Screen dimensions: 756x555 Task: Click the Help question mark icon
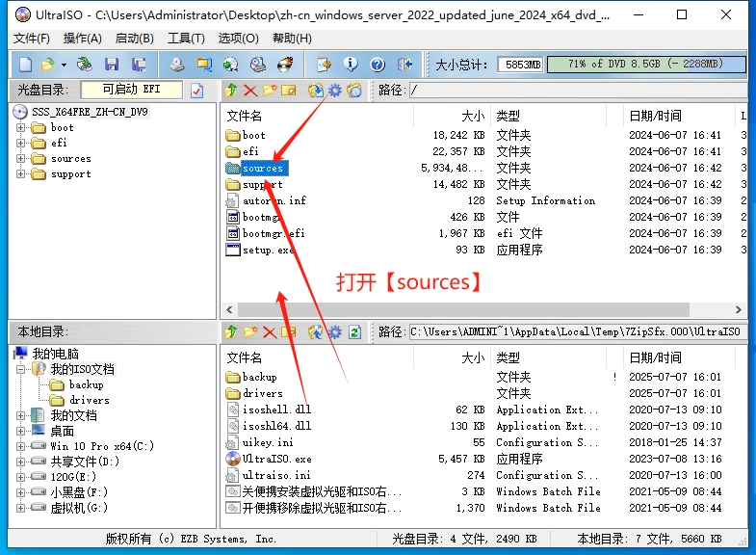[x=378, y=65]
